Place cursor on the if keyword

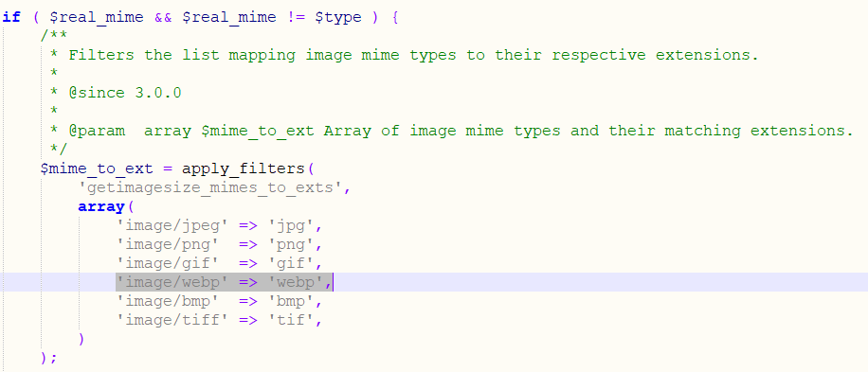11,17
